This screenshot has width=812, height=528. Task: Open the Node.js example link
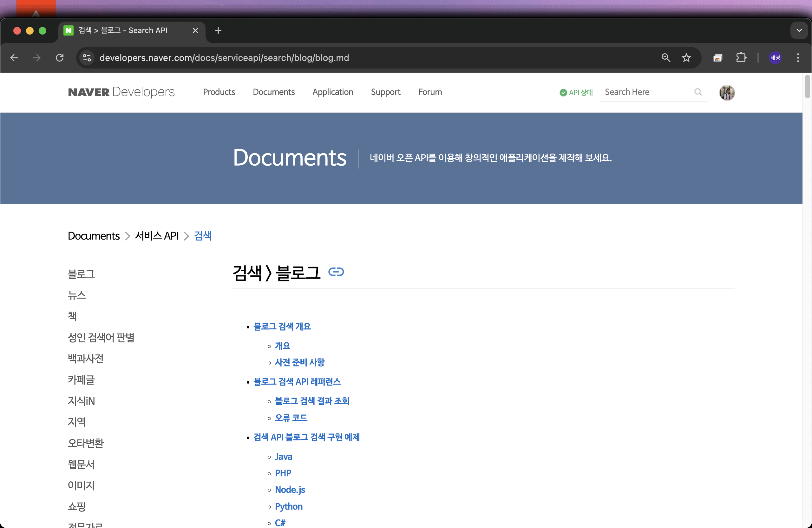point(290,490)
